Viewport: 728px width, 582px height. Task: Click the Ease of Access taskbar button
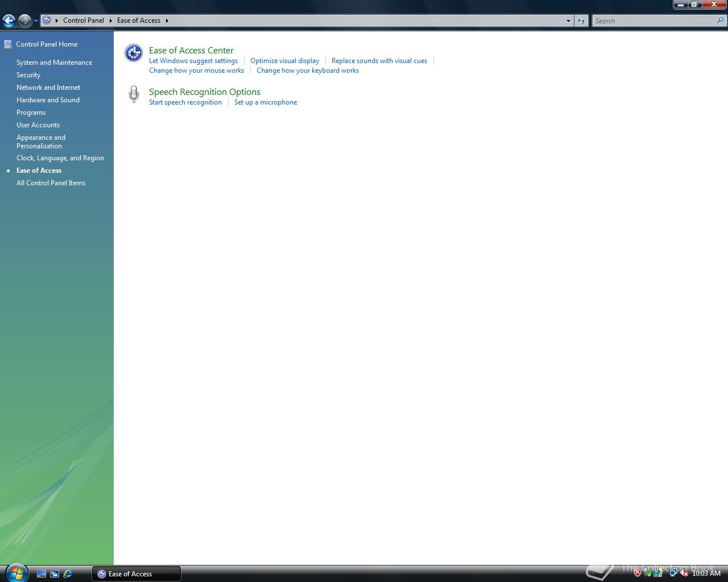[x=136, y=574]
